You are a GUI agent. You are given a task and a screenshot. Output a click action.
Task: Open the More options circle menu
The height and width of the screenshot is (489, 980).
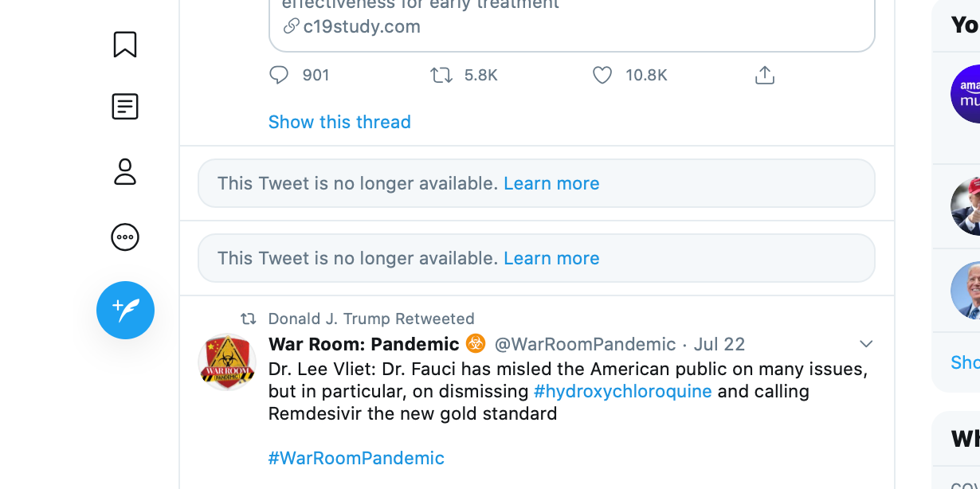point(125,237)
